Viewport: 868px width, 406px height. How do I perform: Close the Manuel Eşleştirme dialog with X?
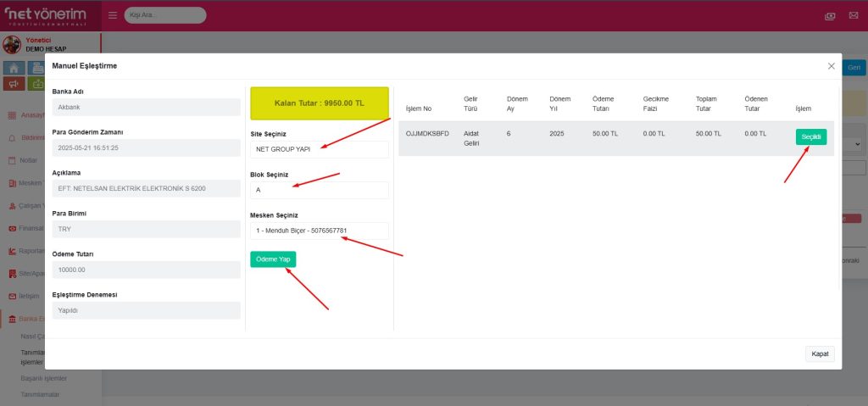pyautogui.click(x=831, y=65)
